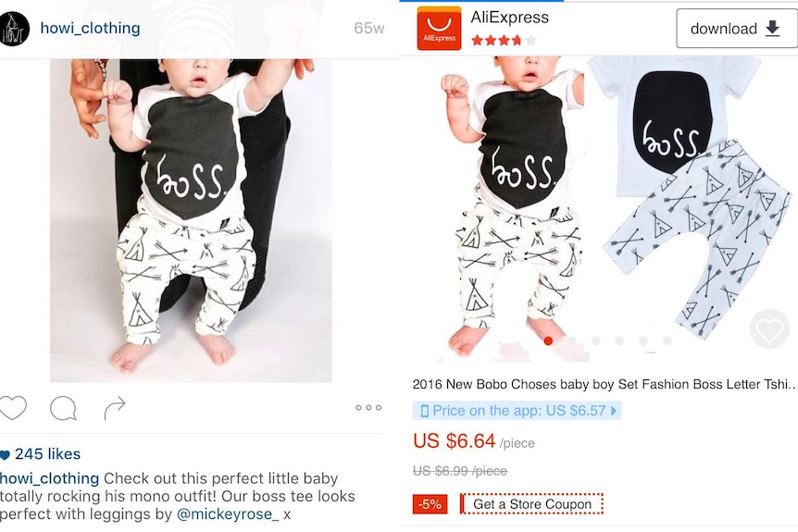
Task: Click the -5% discount badge
Action: point(430,504)
